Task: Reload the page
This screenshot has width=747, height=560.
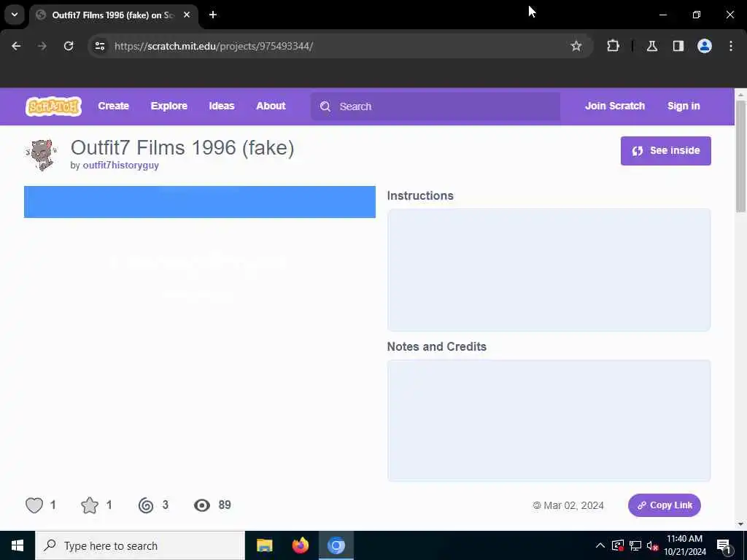Action: (69, 46)
